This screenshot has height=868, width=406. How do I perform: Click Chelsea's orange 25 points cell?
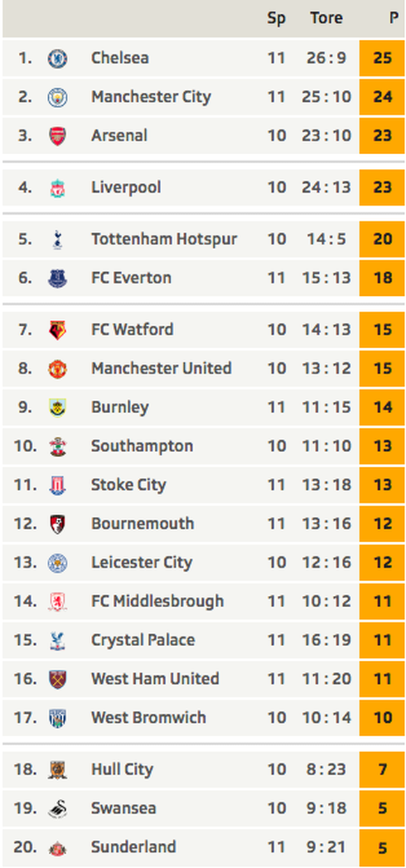[x=382, y=58]
